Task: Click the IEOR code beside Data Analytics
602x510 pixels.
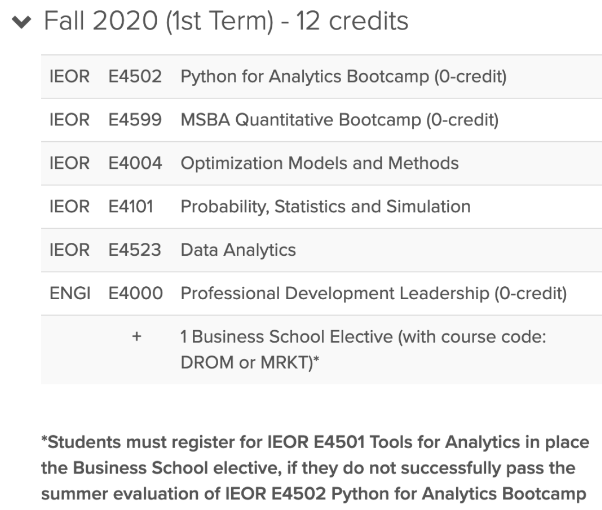Action: tap(71, 250)
